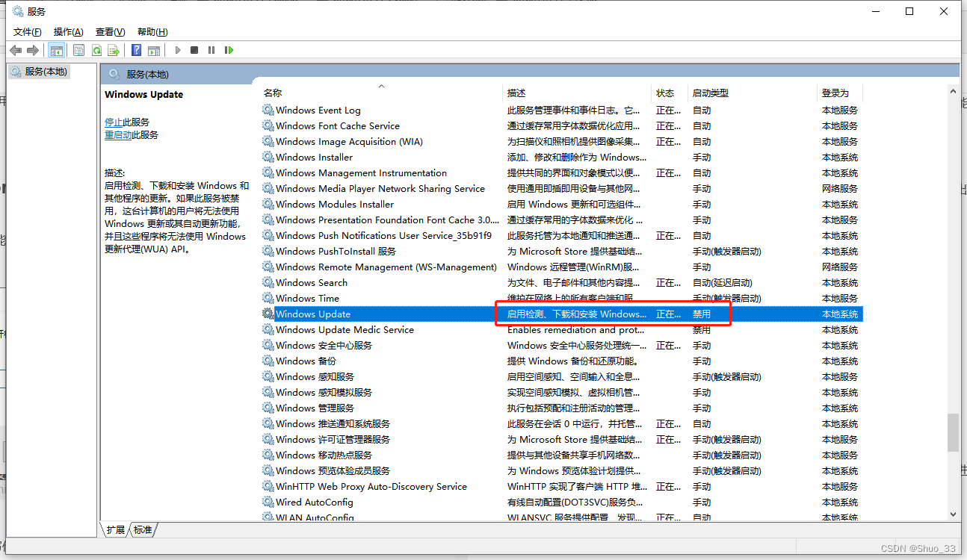Click the scrollbar up arrow

point(953,91)
